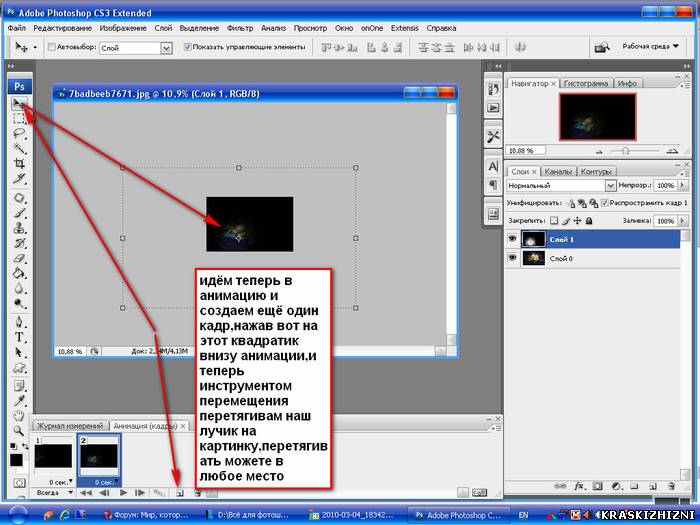700x525 pixels.
Task: Select the Healing Brush tool
Action: click(19, 198)
